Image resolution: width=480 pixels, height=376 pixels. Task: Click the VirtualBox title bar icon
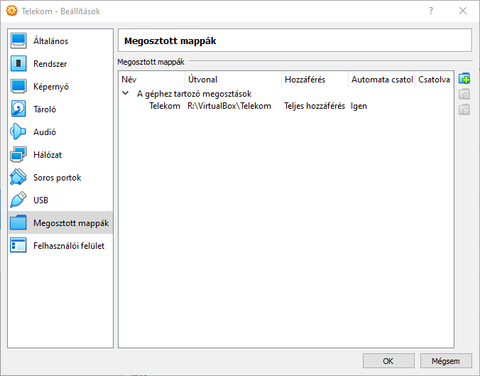pyautogui.click(x=12, y=11)
